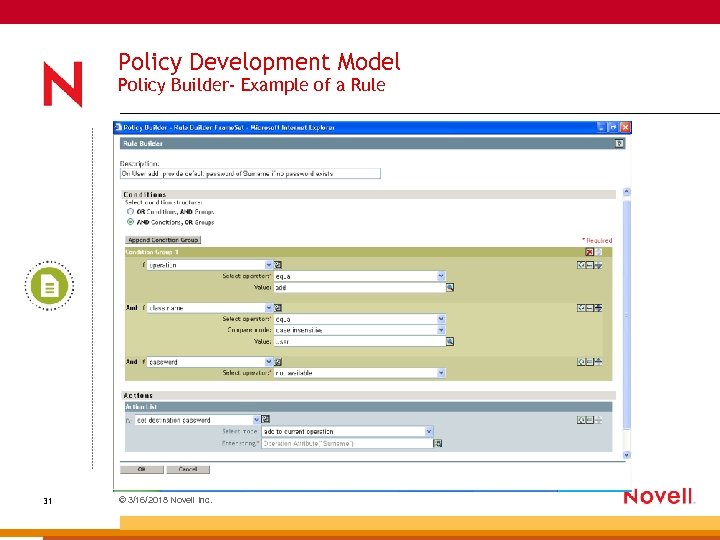Open the 'not available' operator dropdown
The height and width of the screenshot is (540, 720).
pos(441,373)
